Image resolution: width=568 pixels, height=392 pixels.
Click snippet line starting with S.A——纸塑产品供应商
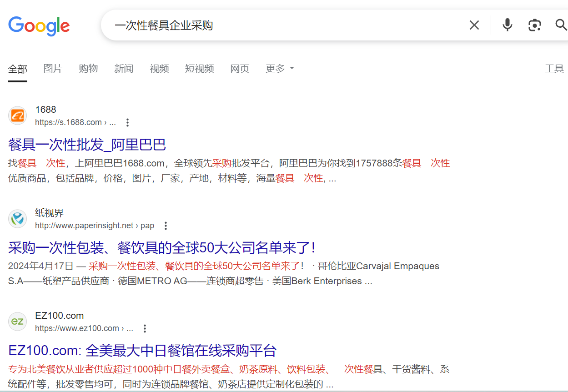click(190, 281)
